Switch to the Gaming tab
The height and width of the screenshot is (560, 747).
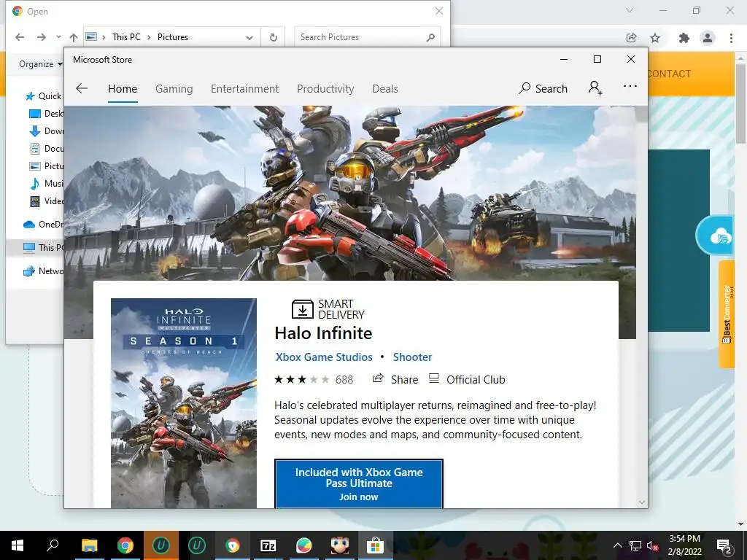pyautogui.click(x=174, y=88)
